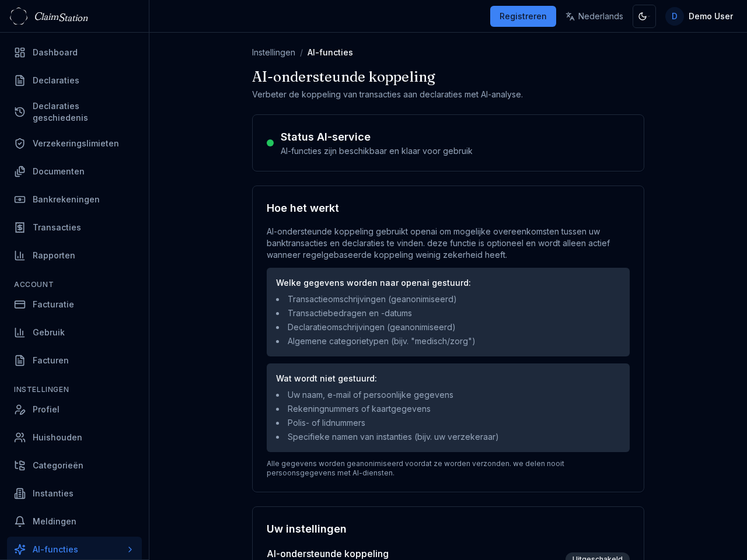
Task: Click the Categorieën folder tree icon
Action: click(x=20, y=466)
